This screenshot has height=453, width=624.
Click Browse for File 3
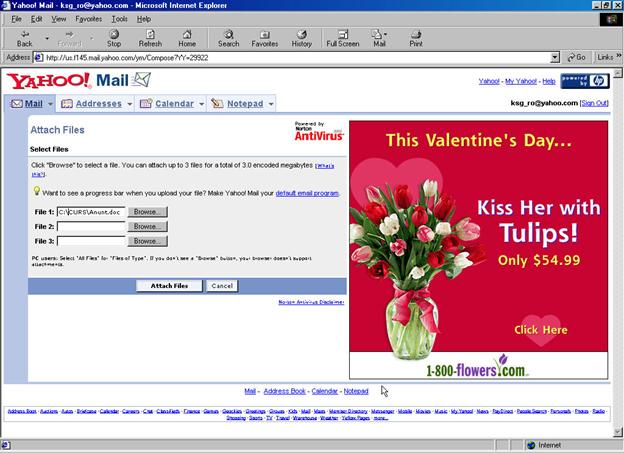pyautogui.click(x=147, y=241)
